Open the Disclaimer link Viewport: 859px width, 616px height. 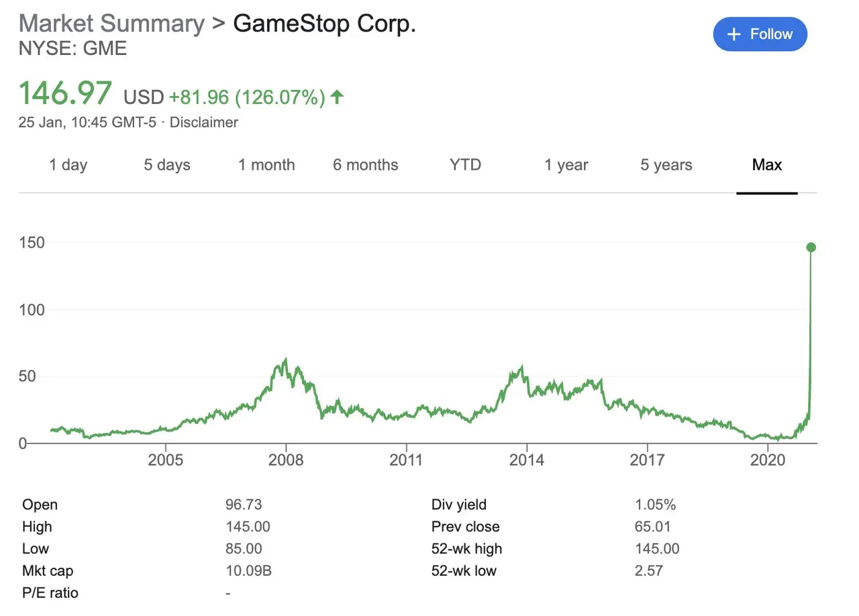coord(204,123)
